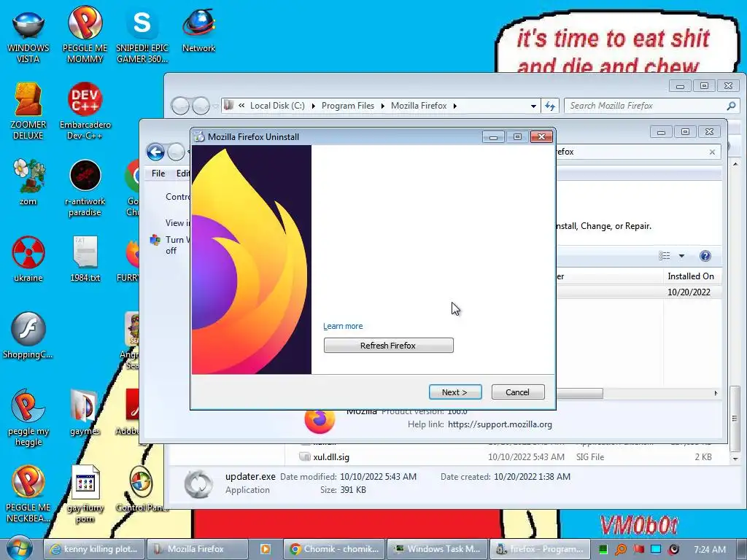Screen dimensions: 747x560
Task: Open the Learn more link
Action: pyautogui.click(x=343, y=326)
